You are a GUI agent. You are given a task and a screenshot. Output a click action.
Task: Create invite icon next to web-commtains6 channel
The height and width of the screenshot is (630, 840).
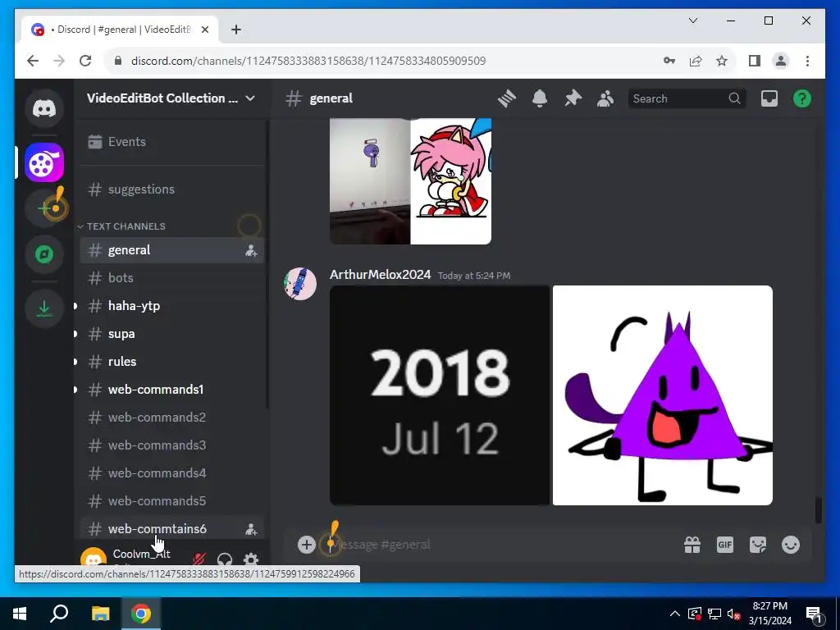251,529
